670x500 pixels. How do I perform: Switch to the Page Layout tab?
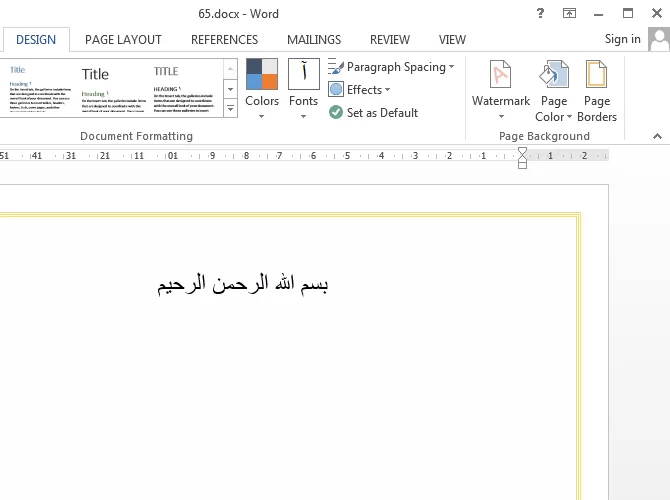[123, 40]
